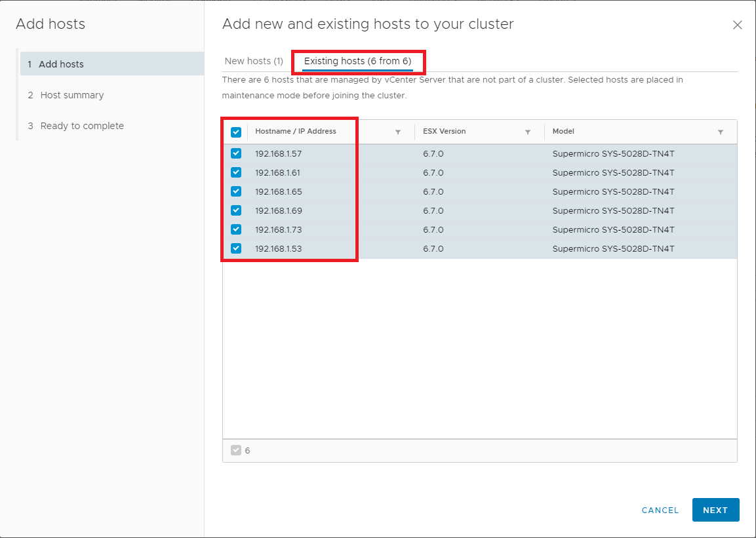Click the Hostname column filter icon
This screenshot has width=756, height=538.
point(397,132)
